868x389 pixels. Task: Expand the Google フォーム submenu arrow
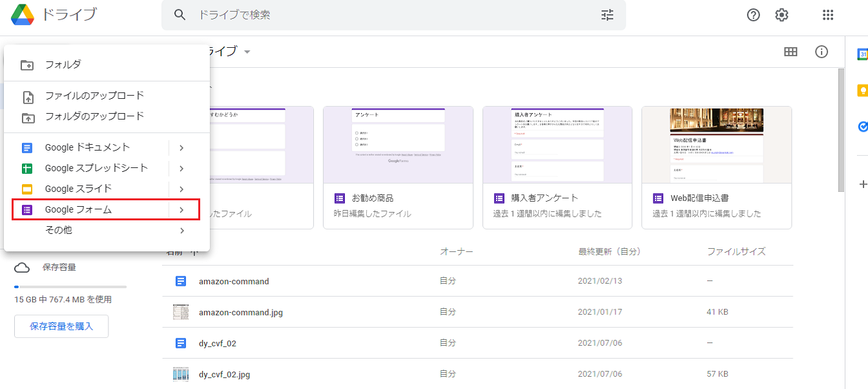[181, 210]
